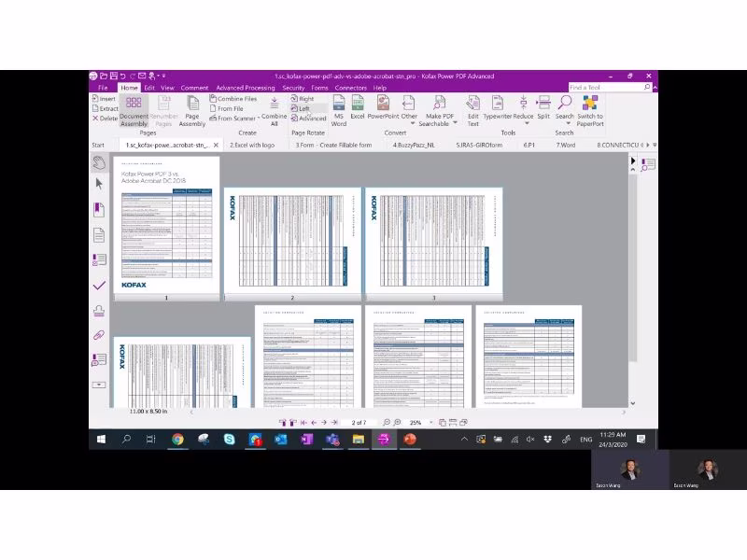Expand the From Scanner dropdown arrow
This screenshot has height=560, width=747.
pos(259,119)
